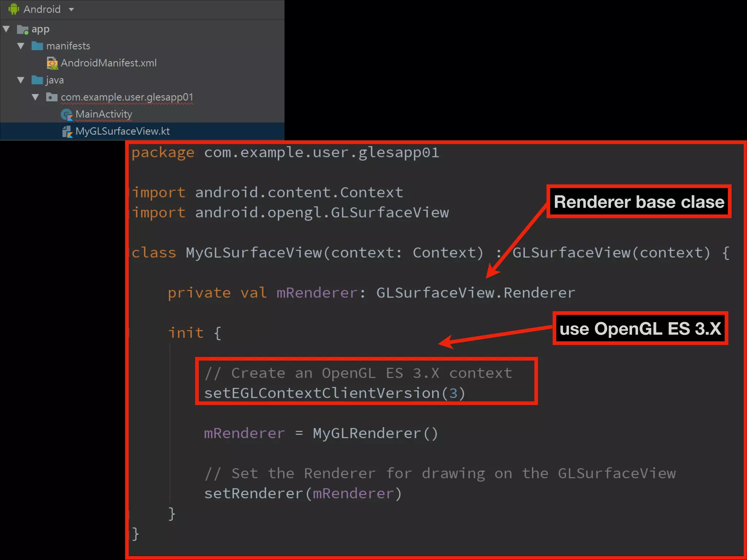Click the 'Android' view label
This screenshot has height=560, width=747.
point(42,9)
